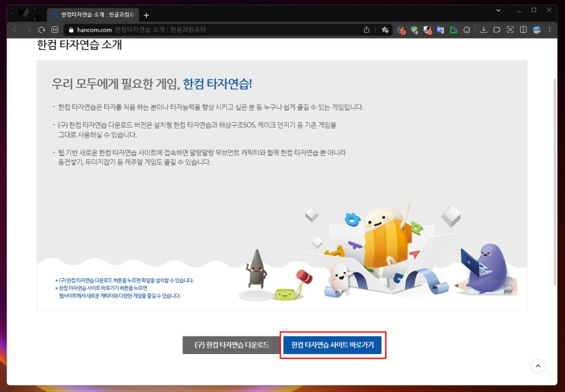This screenshot has height=392, width=565.
Task: Open a new tab with plus button
Action: pyautogui.click(x=146, y=15)
